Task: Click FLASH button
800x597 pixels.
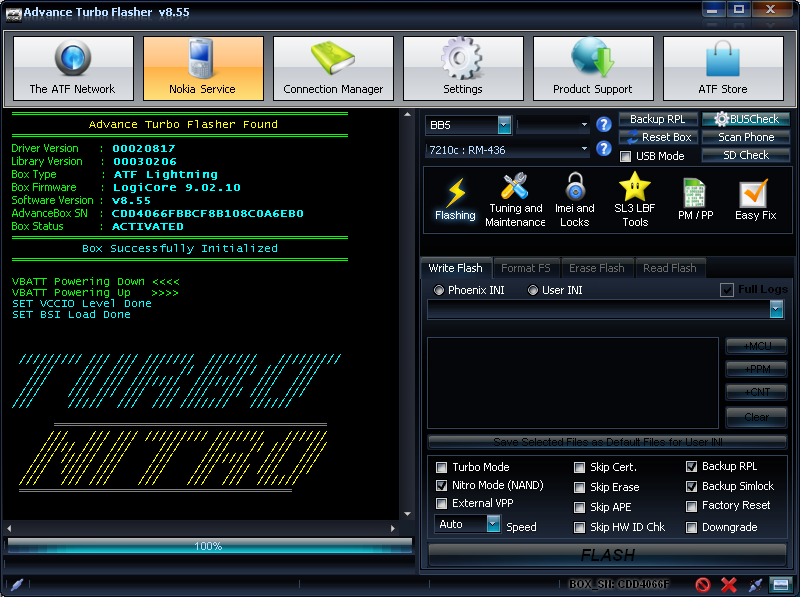Action: (x=607, y=555)
